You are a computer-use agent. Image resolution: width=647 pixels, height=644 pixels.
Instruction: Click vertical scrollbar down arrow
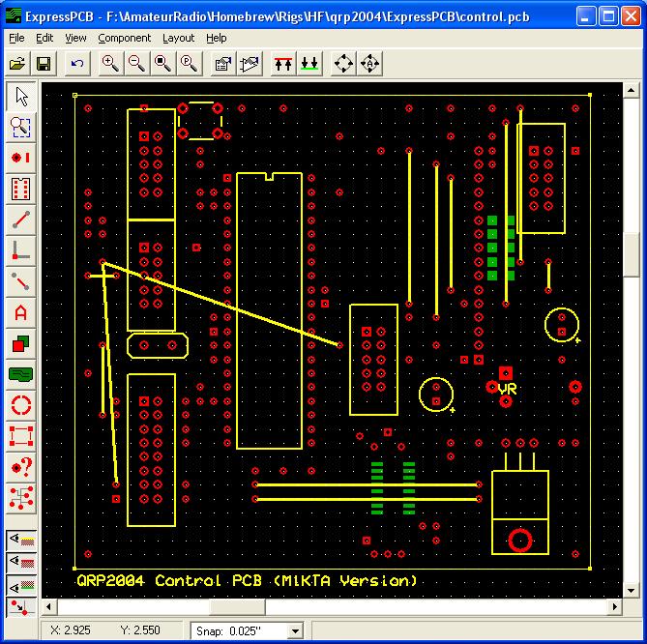pyautogui.click(x=631, y=591)
